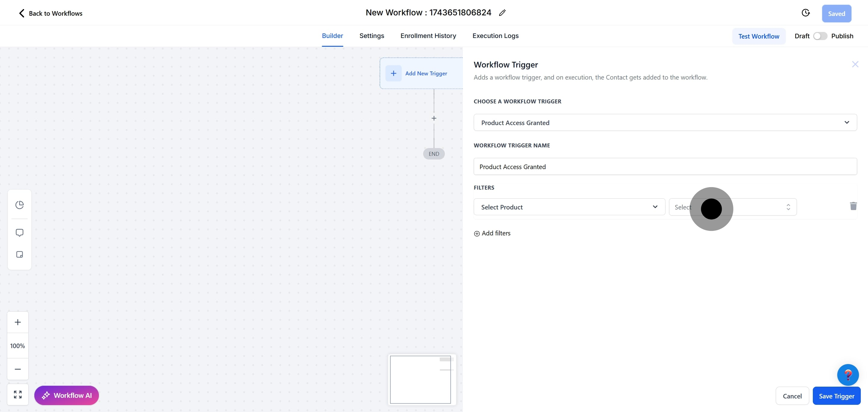This screenshot has width=868, height=412.
Task: Open Workflow AI assistant
Action: click(66, 395)
